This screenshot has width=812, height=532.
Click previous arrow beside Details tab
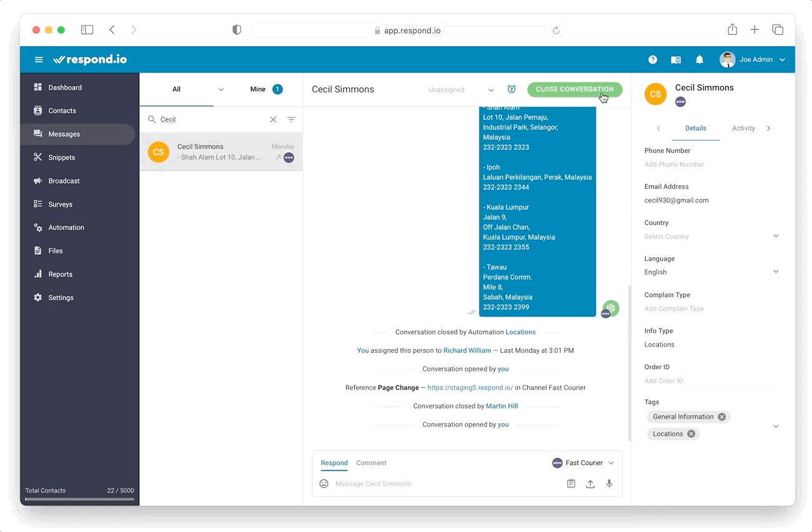(658, 129)
